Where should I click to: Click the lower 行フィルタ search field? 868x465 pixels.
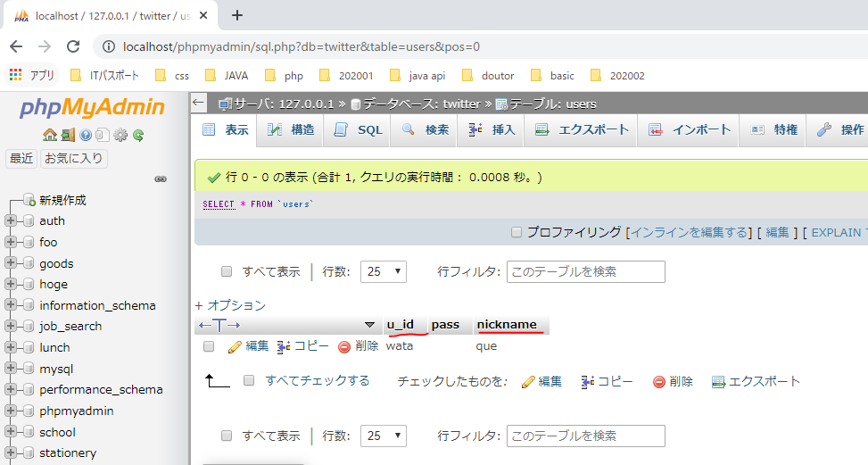tap(586, 436)
